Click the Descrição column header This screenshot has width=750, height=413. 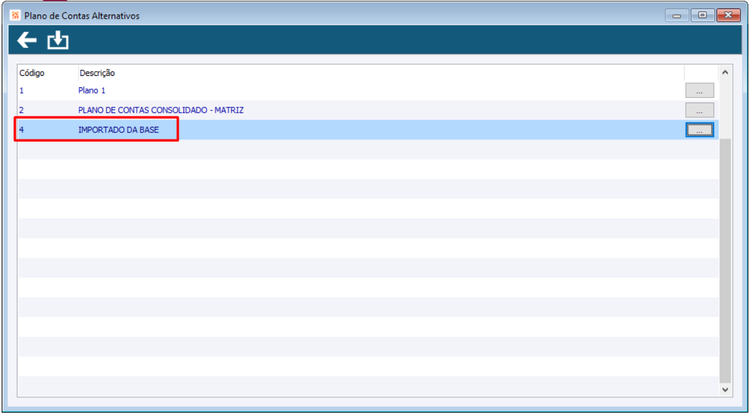pos(97,73)
